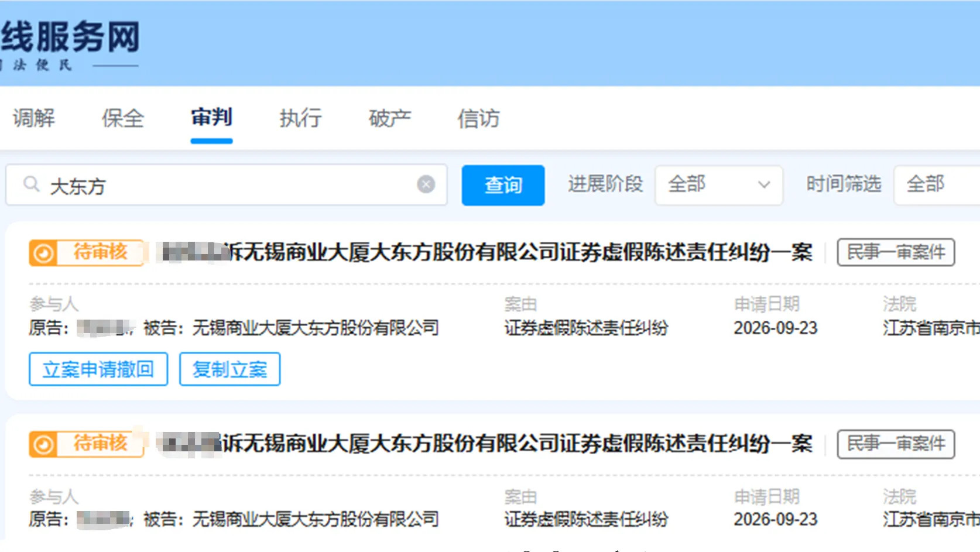Switch to the 调解 tab
This screenshot has height=552, width=980.
tap(33, 118)
